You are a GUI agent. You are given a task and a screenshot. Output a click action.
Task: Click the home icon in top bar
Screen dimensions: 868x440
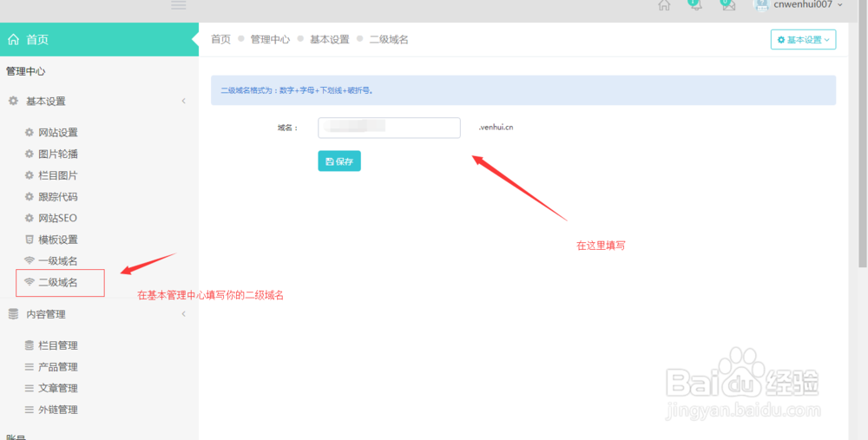664,5
